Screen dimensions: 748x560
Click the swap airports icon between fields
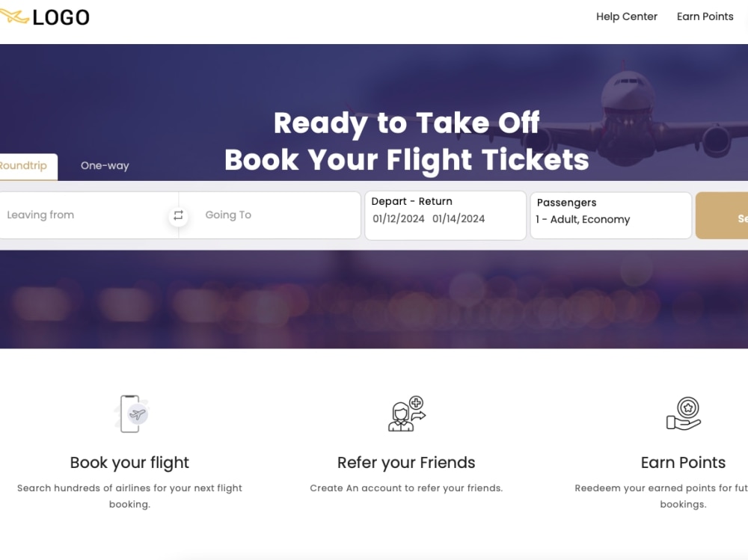[178, 215]
